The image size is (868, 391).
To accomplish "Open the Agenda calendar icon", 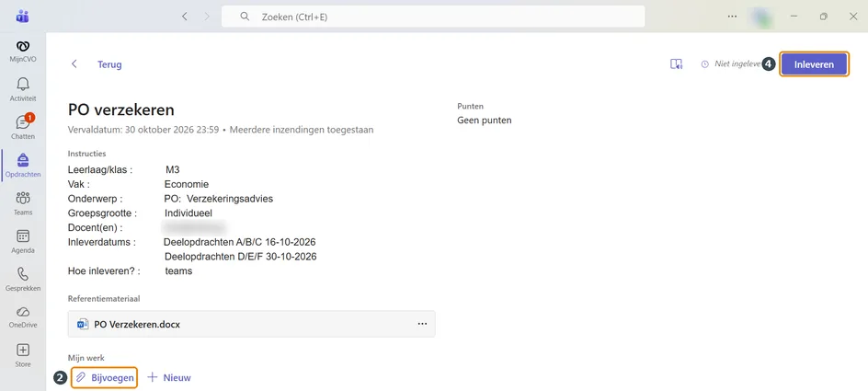I will coord(23,241).
